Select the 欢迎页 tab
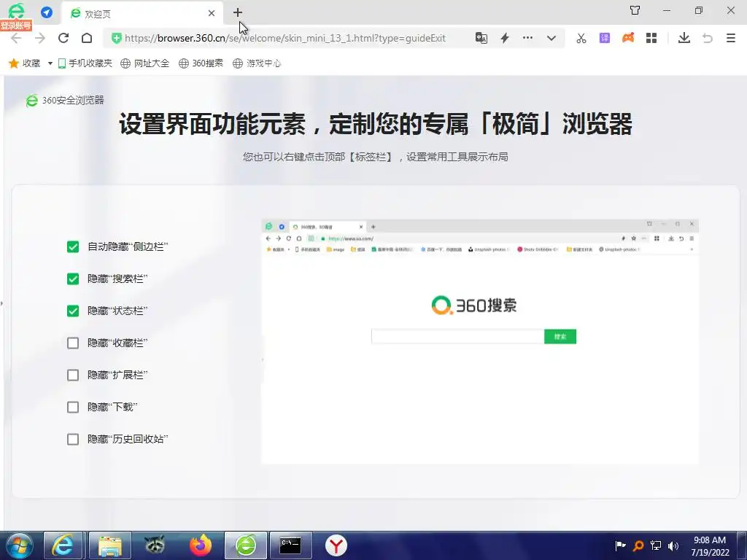Viewport: 747px width, 560px height. tap(141, 13)
